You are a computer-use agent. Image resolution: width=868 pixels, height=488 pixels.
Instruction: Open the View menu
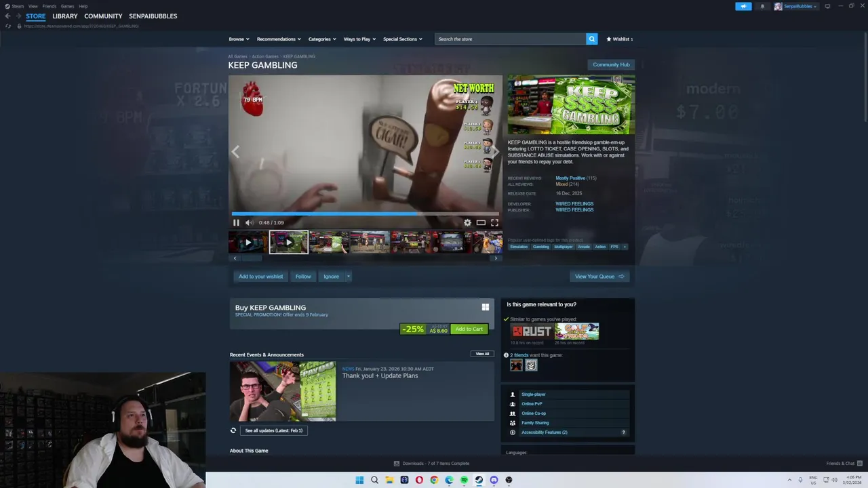coord(33,6)
